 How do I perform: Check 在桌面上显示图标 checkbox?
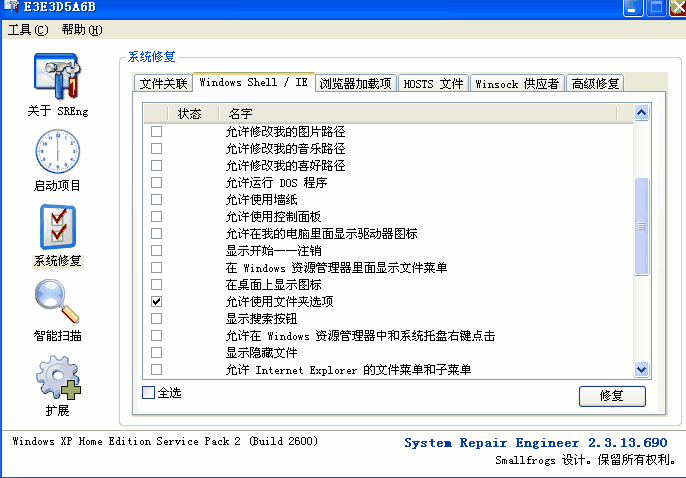[156, 285]
